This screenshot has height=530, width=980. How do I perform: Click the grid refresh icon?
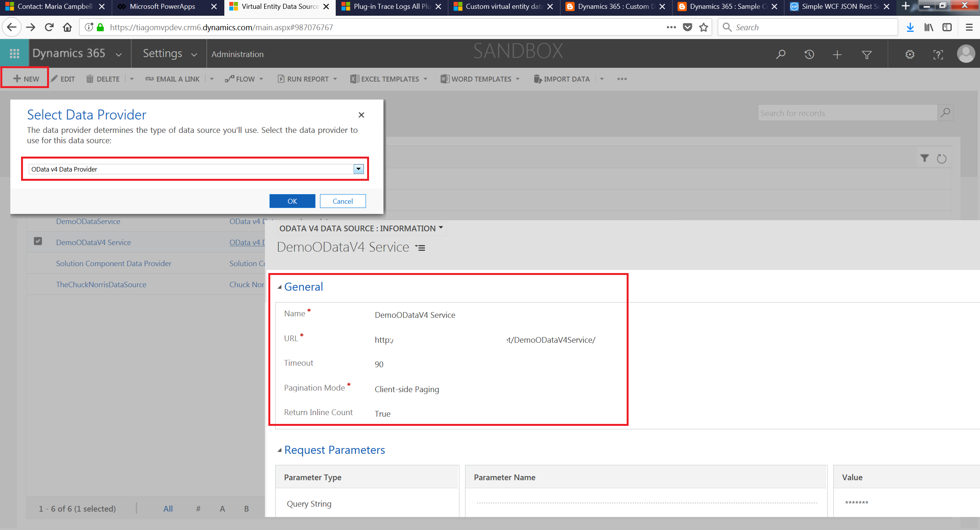click(x=942, y=159)
